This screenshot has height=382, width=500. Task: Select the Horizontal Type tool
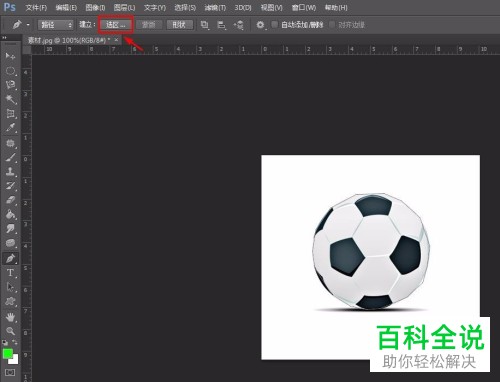[x=10, y=273]
